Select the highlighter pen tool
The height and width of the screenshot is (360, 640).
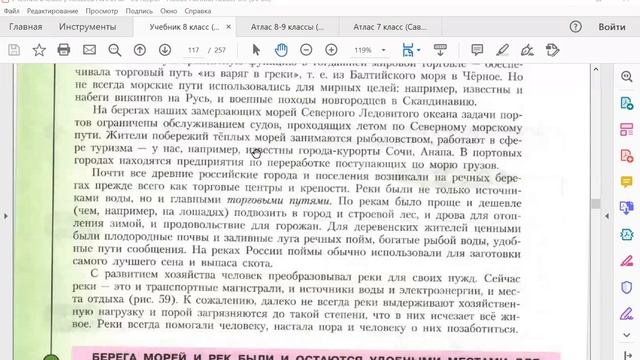pyautogui.click(x=502, y=50)
